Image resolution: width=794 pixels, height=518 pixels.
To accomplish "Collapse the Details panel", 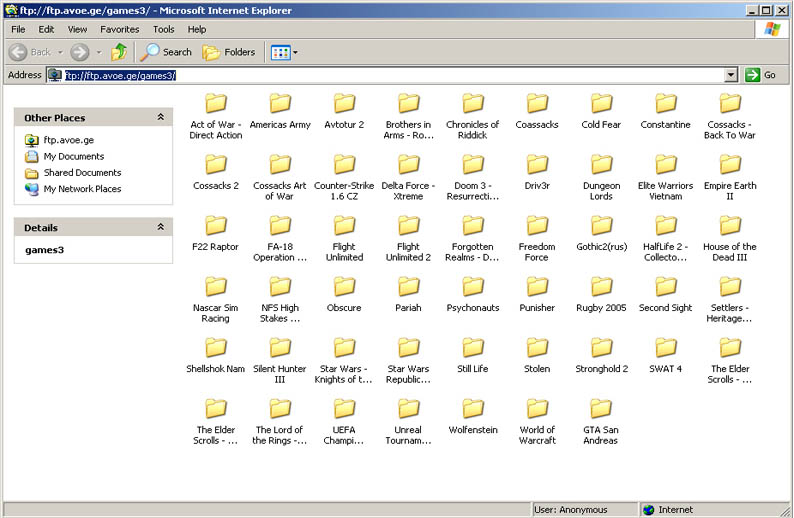I will coord(161,227).
